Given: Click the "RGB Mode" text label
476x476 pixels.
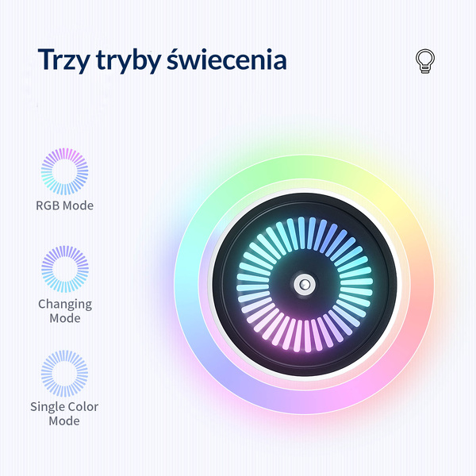Looking at the screenshot, I should pyautogui.click(x=64, y=205).
